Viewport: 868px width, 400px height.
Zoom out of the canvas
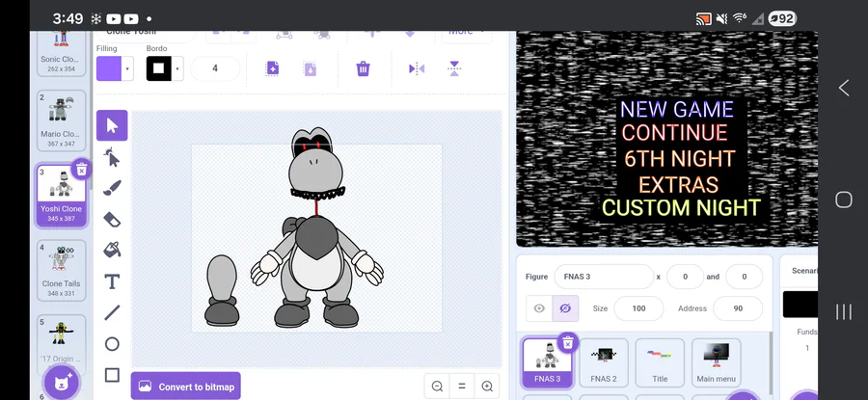[437, 387]
